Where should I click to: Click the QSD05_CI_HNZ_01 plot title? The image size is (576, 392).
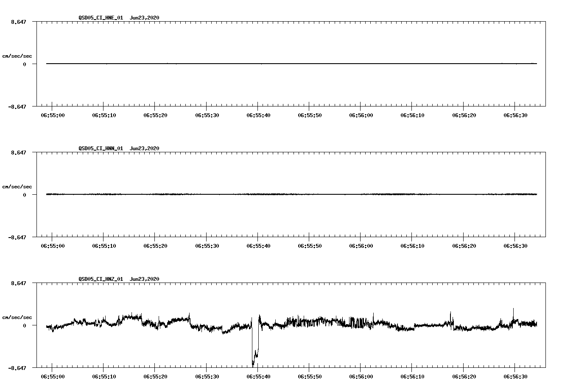point(101,279)
